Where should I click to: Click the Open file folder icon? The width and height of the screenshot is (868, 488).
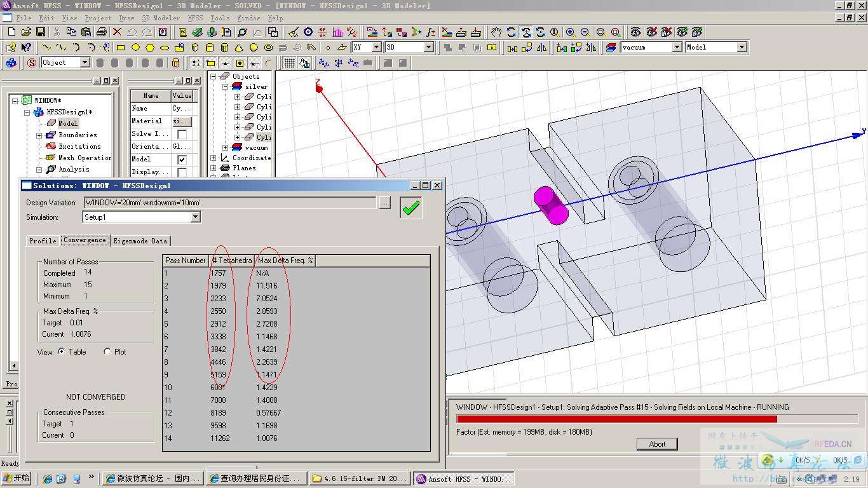(x=26, y=32)
